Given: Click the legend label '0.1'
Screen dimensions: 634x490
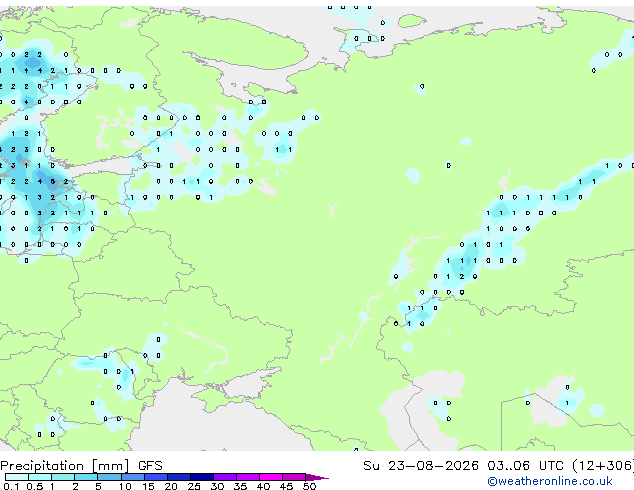Looking at the screenshot, I should coord(11,486).
